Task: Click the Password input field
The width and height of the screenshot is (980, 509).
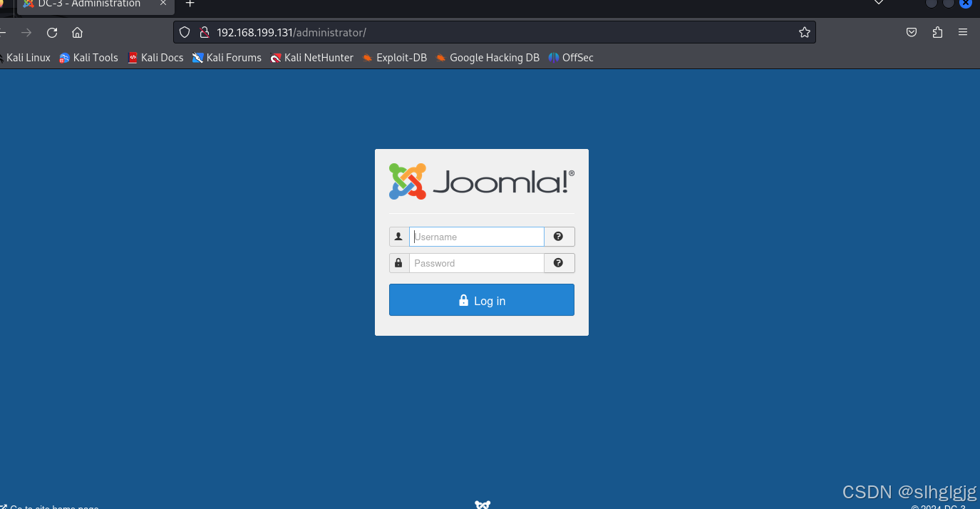Action: click(x=476, y=263)
